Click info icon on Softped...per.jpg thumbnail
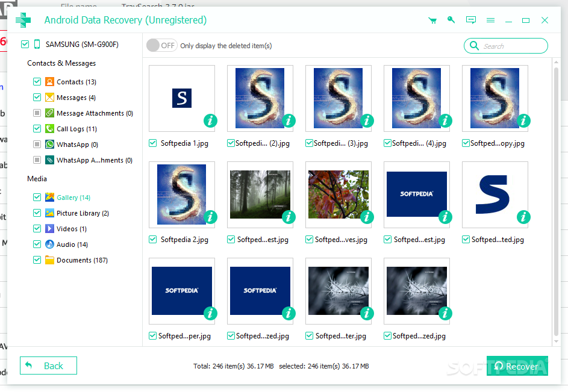This screenshot has height=392, width=568. (210, 313)
